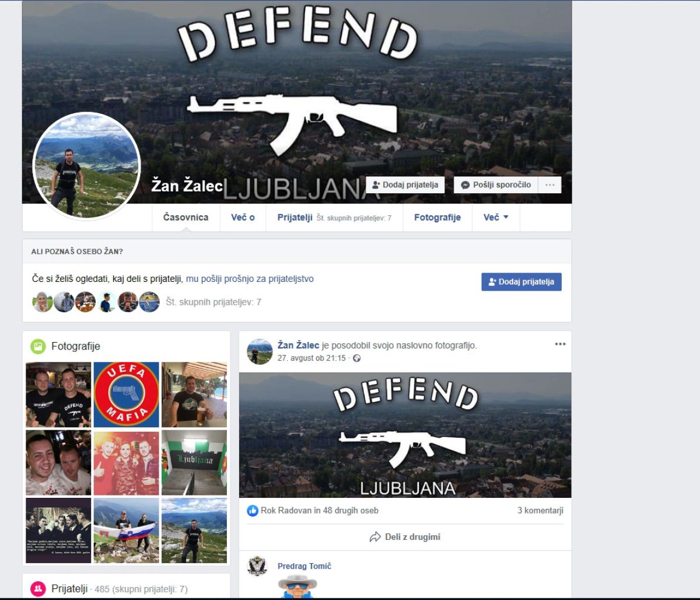Click the 'mu pošlji prošnjo za prijateljstvo' link
700x600 pixels.
pyautogui.click(x=250, y=279)
